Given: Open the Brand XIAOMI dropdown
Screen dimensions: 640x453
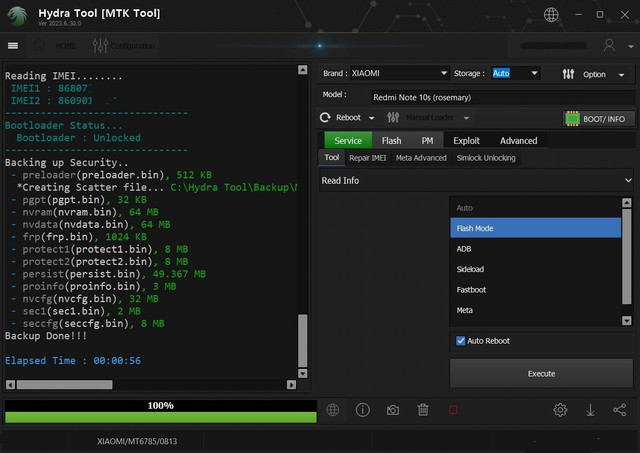Looking at the screenshot, I should pyautogui.click(x=399, y=73).
